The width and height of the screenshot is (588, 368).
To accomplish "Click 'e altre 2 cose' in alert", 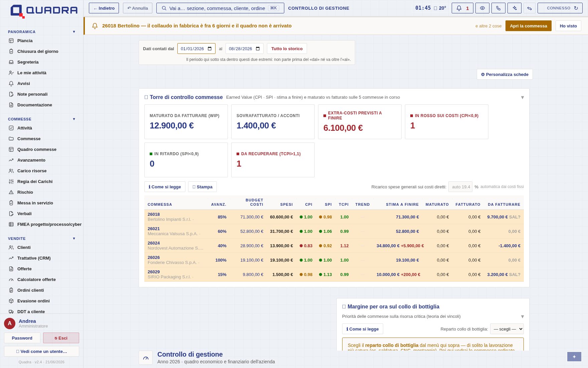I will coord(488,26).
